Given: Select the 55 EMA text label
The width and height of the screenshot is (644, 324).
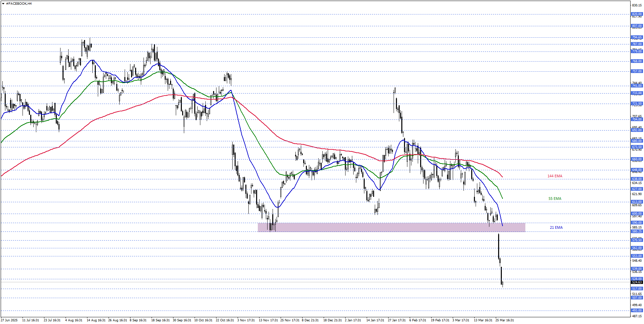Looking at the screenshot, I should [x=555, y=199].
